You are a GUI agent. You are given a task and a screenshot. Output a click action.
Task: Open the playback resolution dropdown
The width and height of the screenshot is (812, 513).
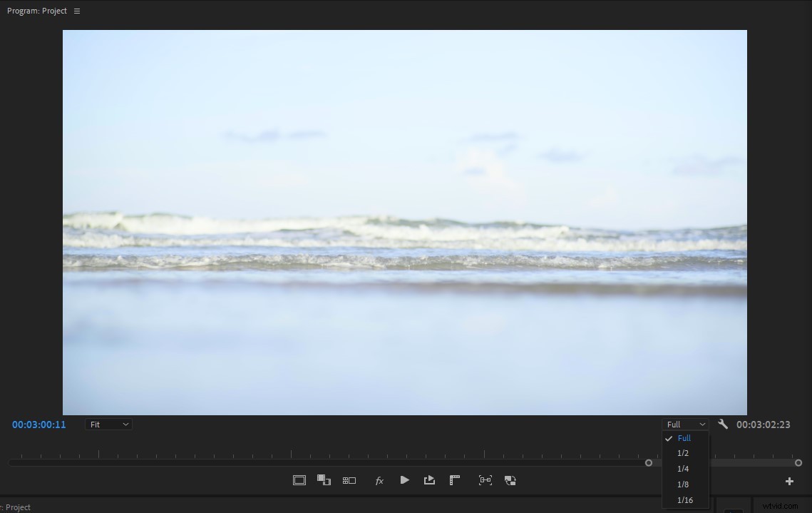[686, 424]
